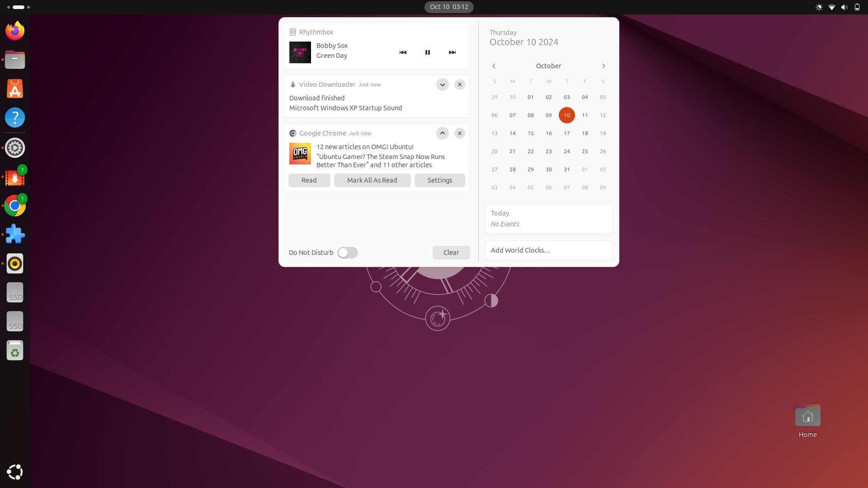Screen dimensions: 868x488
Task: Select October 15 on calendar
Action: (x=531, y=133)
